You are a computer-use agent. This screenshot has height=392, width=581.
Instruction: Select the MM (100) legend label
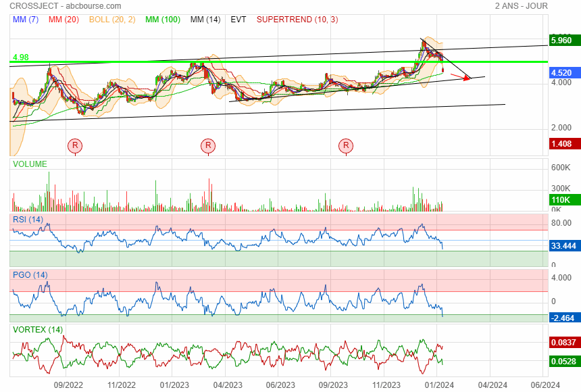tap(163, 20)
